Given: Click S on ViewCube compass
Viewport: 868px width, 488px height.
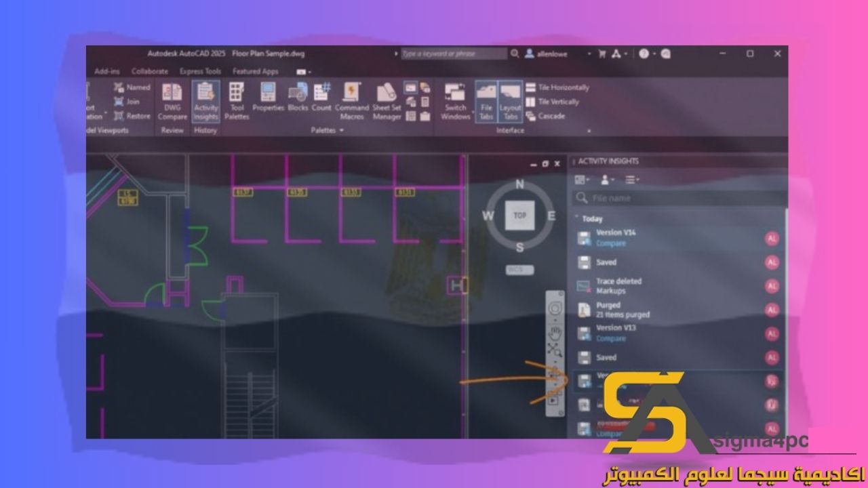Looking at the screenshot, I should pos(519,247).
